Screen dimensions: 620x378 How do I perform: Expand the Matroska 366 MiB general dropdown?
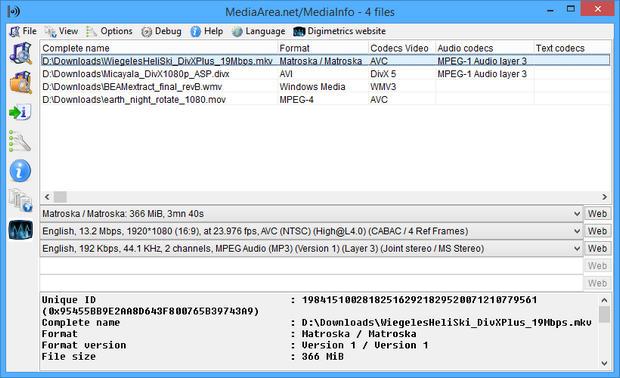pos(577,214)
